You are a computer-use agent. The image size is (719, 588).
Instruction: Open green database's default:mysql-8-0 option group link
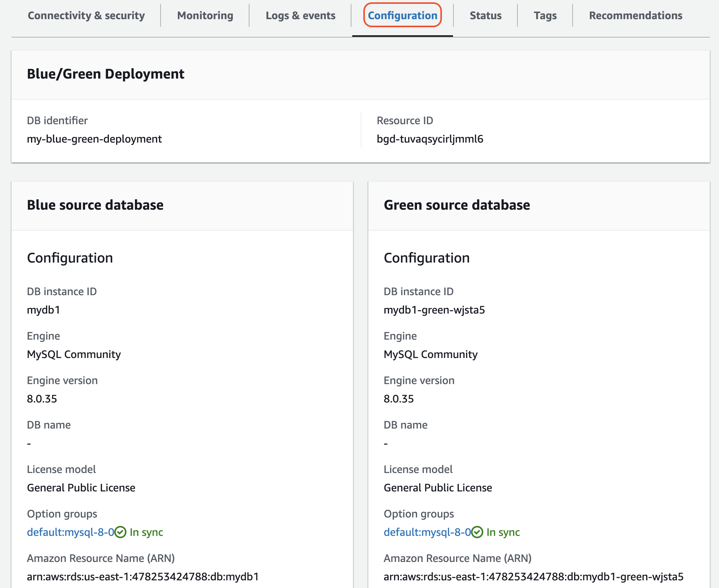click(427, 532)
